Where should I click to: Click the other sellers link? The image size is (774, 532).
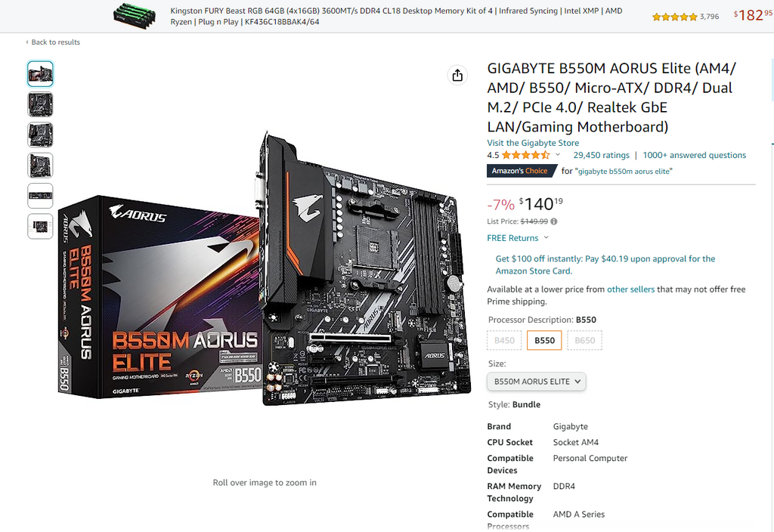(630, 289)
